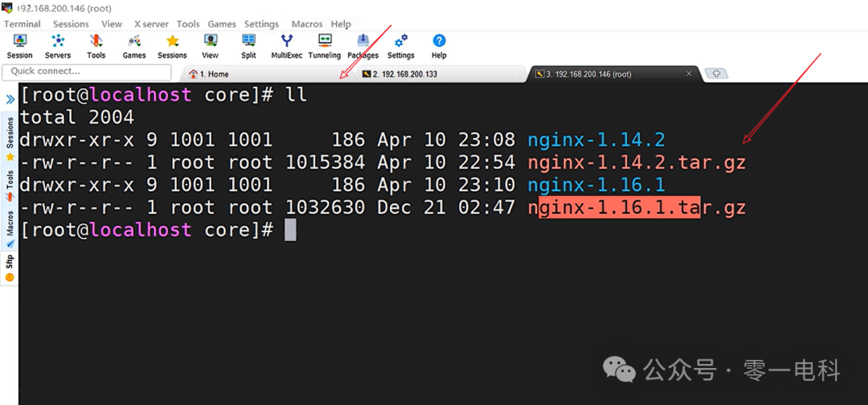Screen dimensions: 868x405
Task: Open the View menu in menu bar
Action: [x=112, y=24]
